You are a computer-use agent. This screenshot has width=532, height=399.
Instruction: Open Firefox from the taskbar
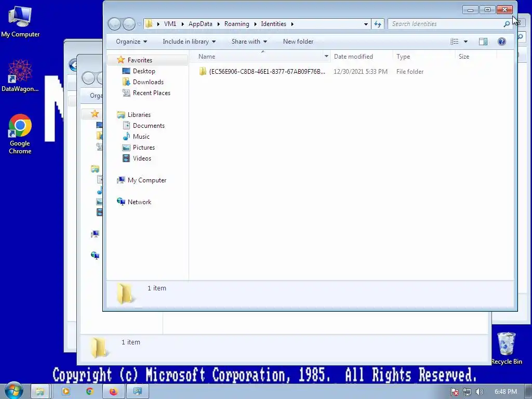[113, 391]
